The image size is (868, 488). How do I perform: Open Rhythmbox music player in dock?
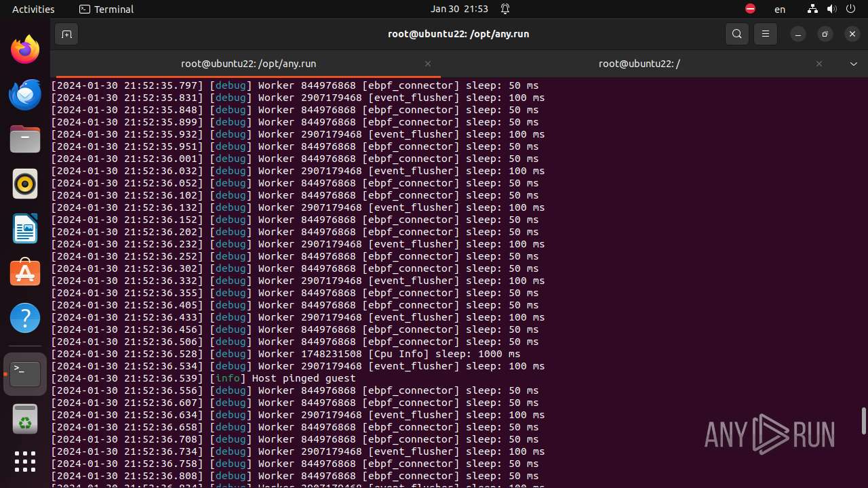(x=25, y=184)
